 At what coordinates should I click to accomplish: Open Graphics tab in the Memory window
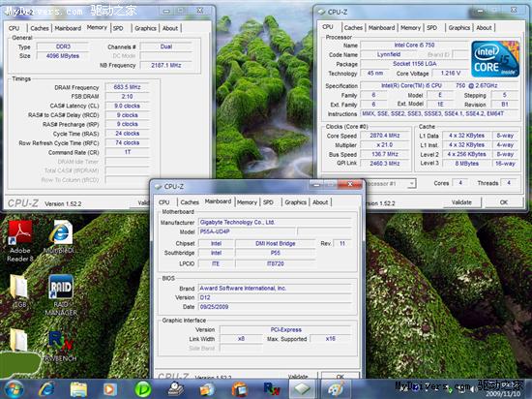(145, 28)
